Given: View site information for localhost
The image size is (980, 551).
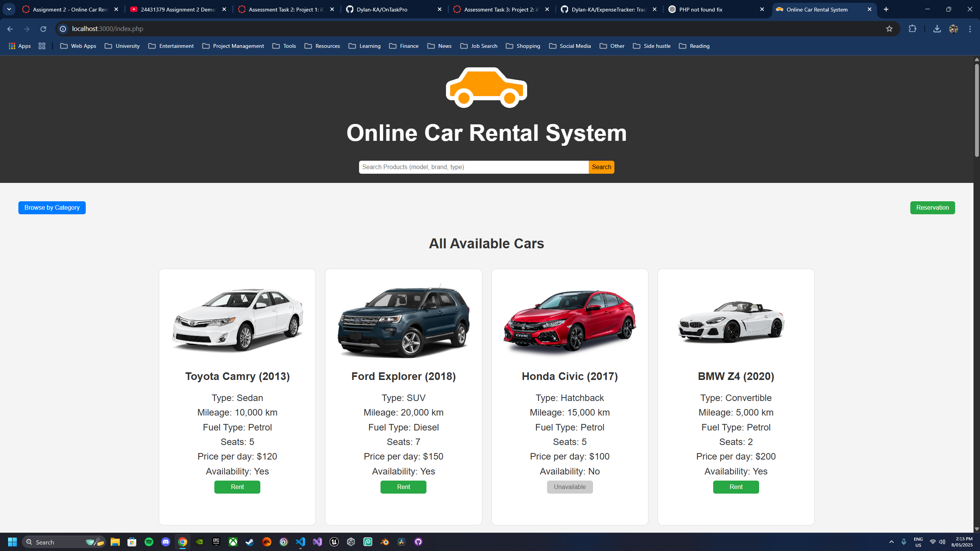Looking at the screenshot, I should (63, 29).
